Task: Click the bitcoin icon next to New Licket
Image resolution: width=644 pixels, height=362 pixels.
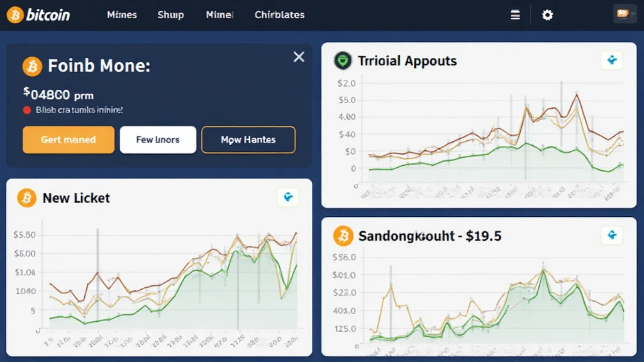Action: [27, 198]
